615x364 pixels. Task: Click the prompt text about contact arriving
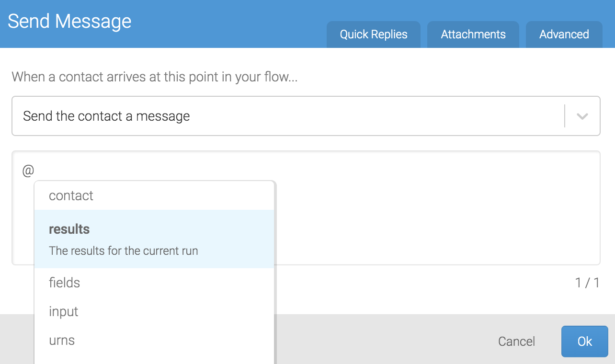pos(154,77)
